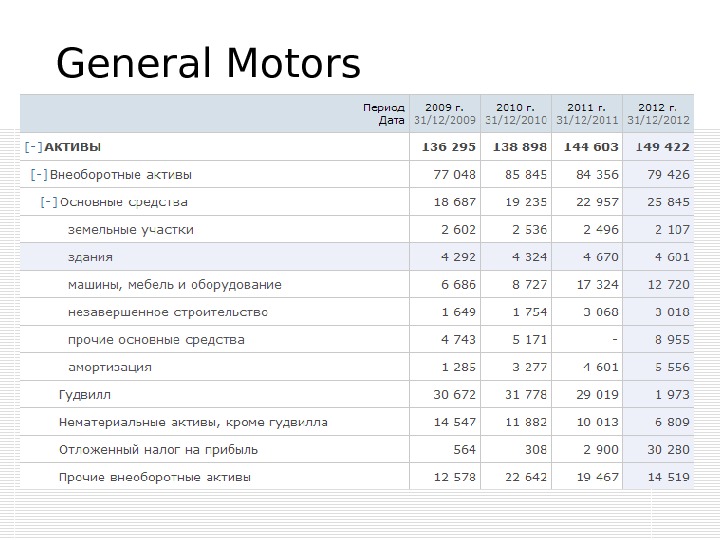
Task: Click машины, мебель и оборудование row
Action: [174, 285]
